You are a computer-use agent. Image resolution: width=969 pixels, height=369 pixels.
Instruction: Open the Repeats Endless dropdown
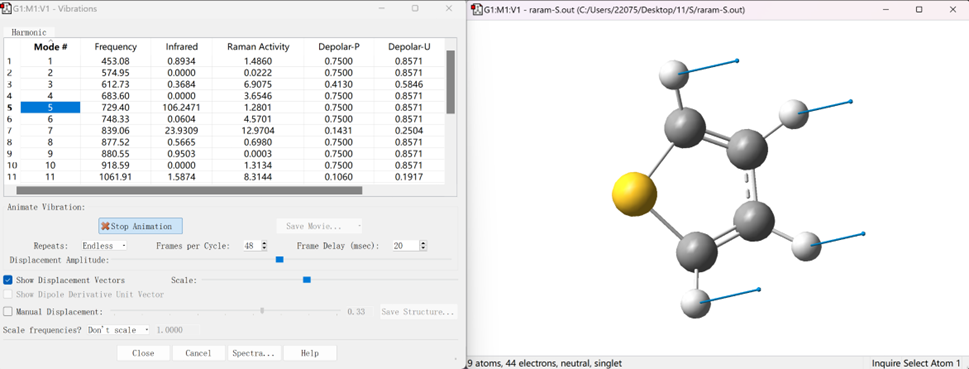click(104, 245)
